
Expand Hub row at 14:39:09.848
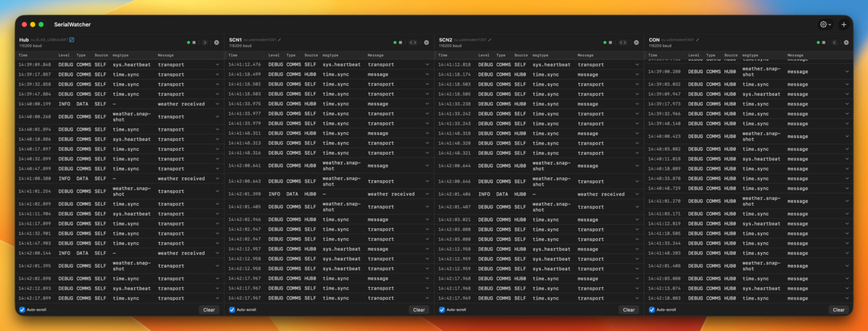point(217,65)
